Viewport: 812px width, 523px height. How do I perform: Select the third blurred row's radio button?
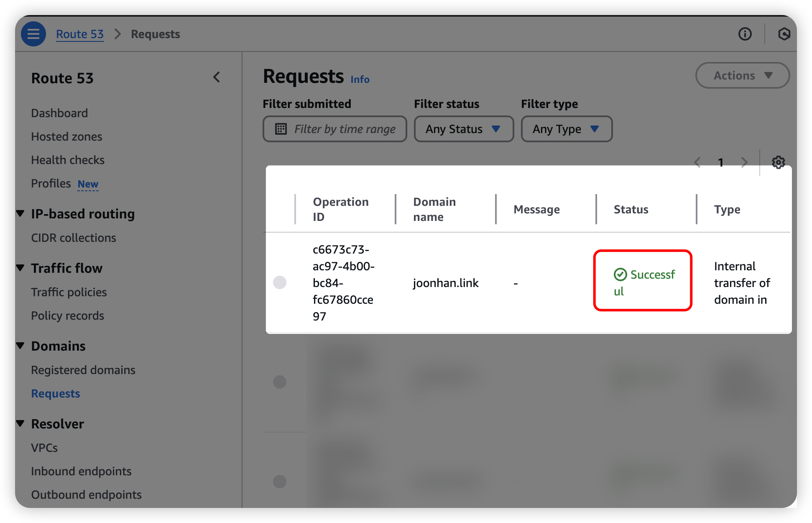pyautogui.click(x=280, y=482)
